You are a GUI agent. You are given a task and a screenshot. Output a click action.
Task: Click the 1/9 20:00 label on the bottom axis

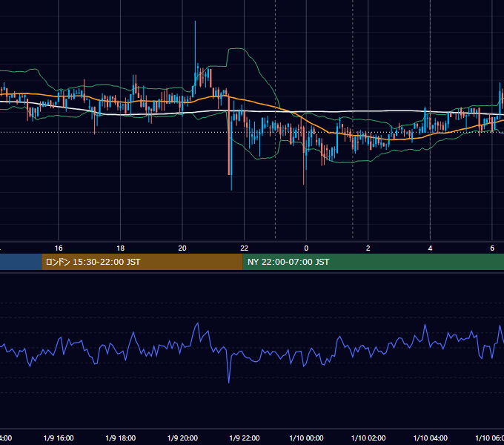tap(182, 438)
